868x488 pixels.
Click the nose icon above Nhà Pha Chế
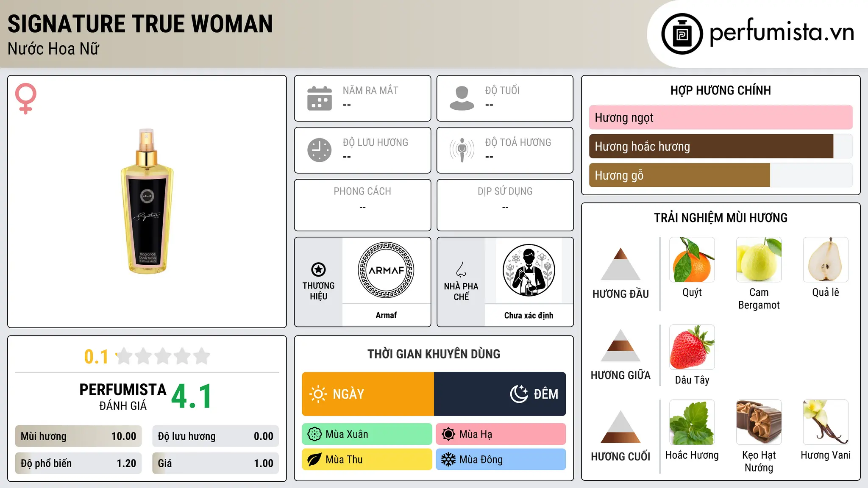point(461,269)
